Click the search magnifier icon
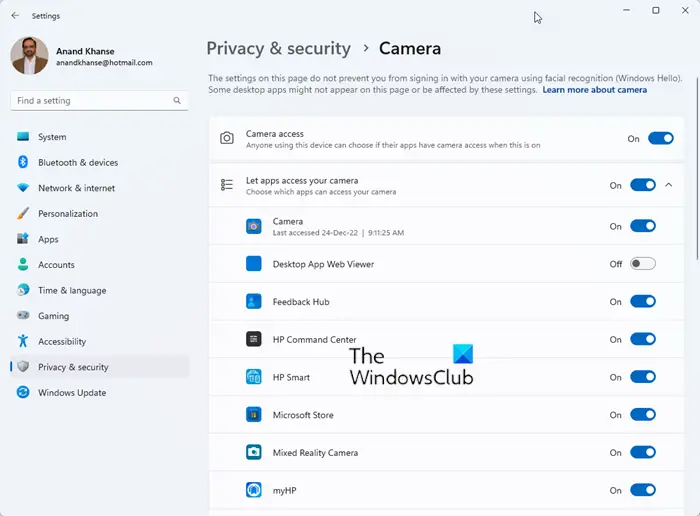700x516 pixels. tap(177, 100)
